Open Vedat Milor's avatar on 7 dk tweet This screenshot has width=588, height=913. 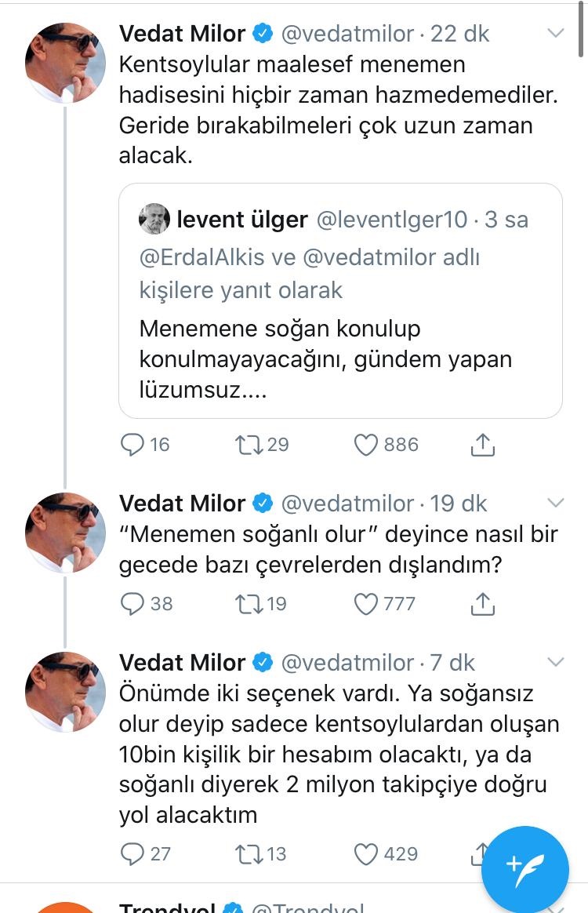65,691
